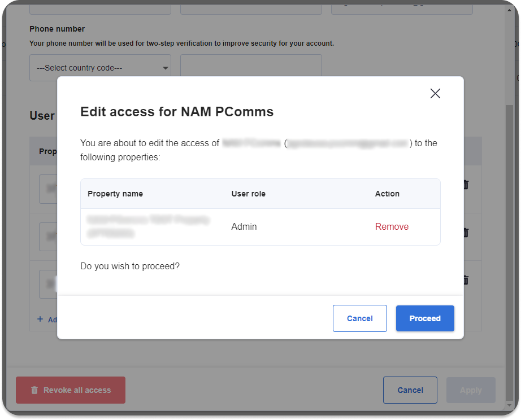Close the Edit access dialog with X
Screen dimensions: 521x420
click(435, 94)
